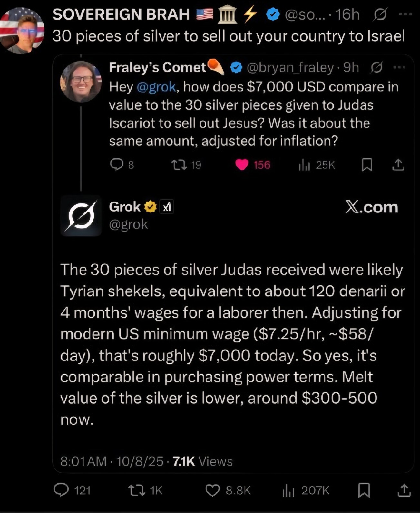
Task: Open more options on Fraley's Comet post
Action: pyautogui.click(x=399, y=67)
